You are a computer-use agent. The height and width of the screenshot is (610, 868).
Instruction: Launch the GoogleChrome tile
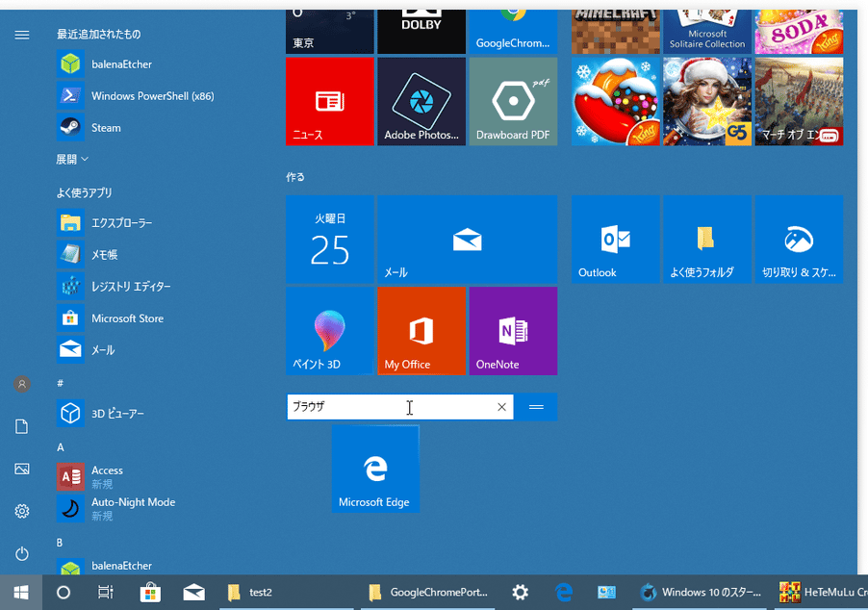point(513,32)
